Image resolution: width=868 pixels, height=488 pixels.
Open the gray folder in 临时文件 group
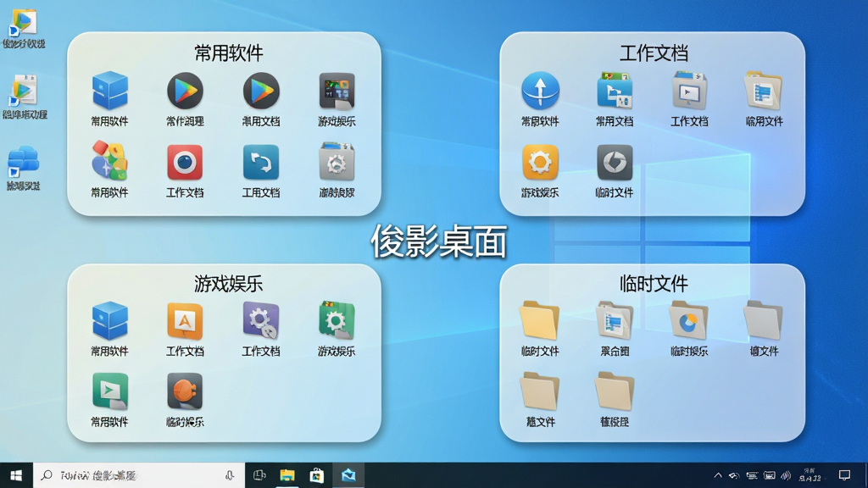[x=763, y=320]
